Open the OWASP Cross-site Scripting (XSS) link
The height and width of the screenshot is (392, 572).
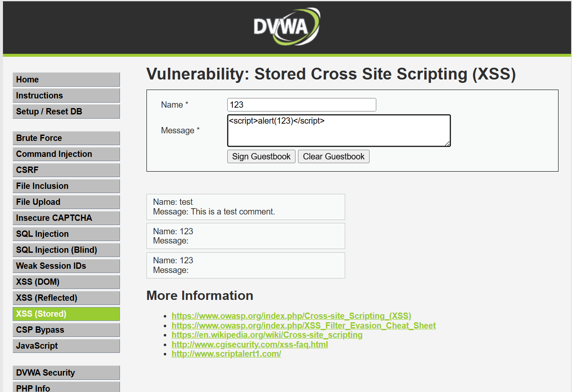(291, 316)
